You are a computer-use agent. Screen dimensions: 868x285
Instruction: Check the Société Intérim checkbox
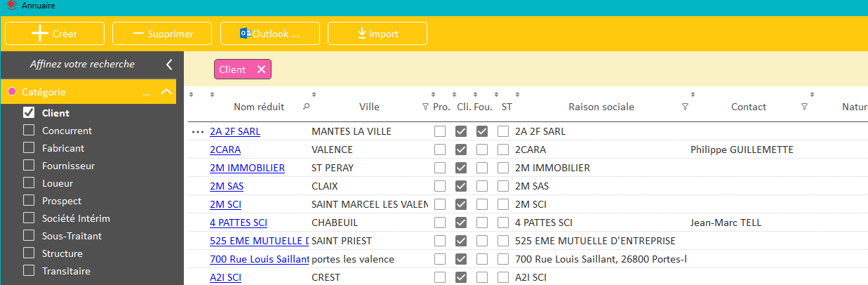[29, 218]
